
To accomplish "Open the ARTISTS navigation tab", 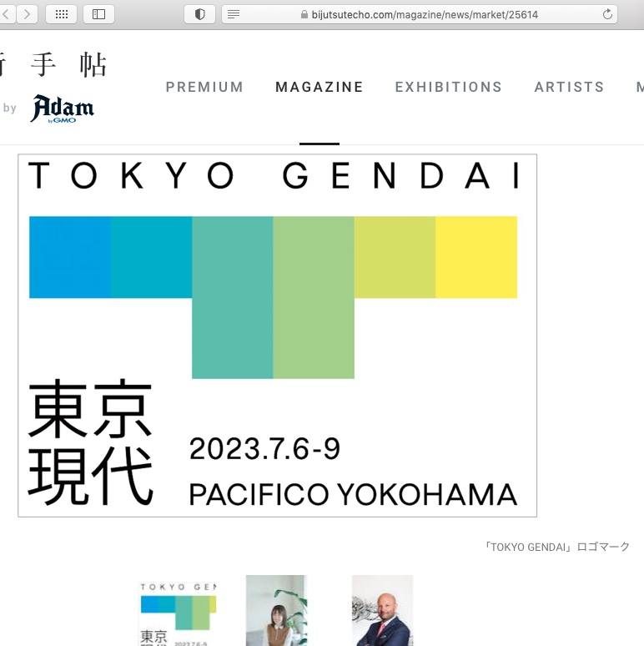I will (569, 87).
